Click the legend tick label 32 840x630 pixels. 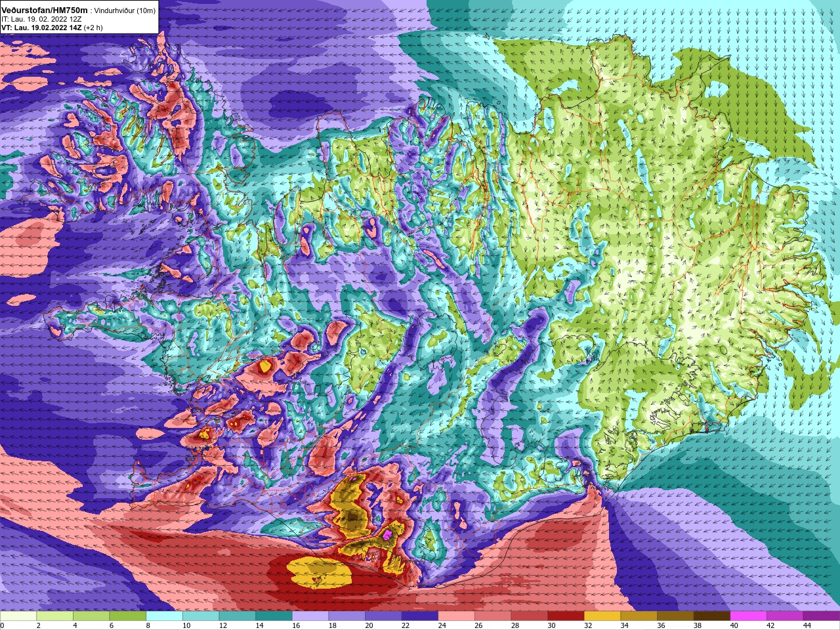589,625
